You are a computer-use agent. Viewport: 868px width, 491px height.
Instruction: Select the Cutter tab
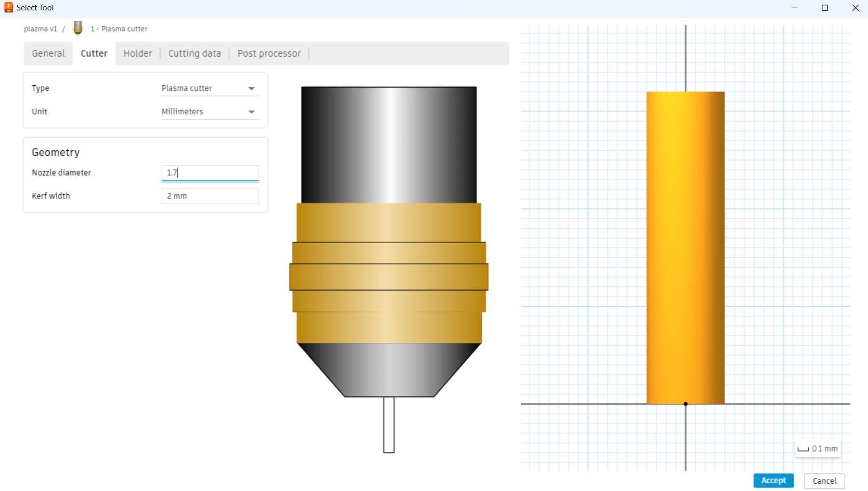pos(94,54)
